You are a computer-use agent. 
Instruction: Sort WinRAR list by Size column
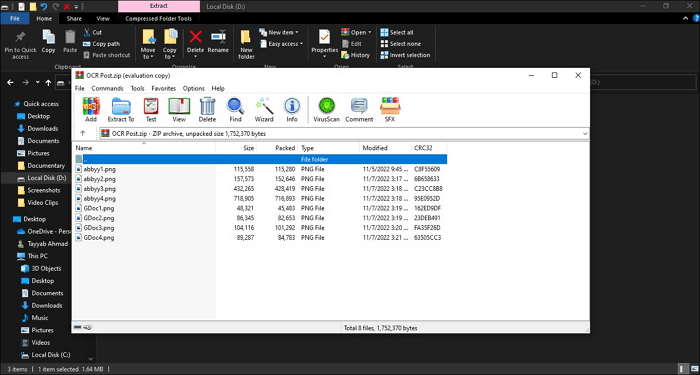tap(236, 148)
